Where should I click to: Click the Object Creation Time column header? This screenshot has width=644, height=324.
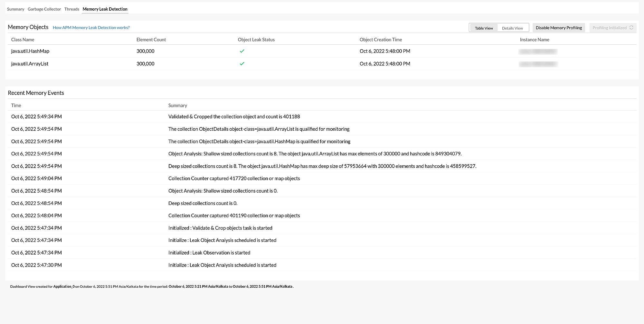pos(381,39)
